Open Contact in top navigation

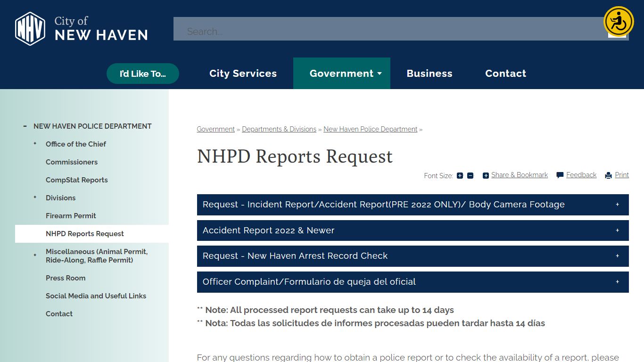505,74
